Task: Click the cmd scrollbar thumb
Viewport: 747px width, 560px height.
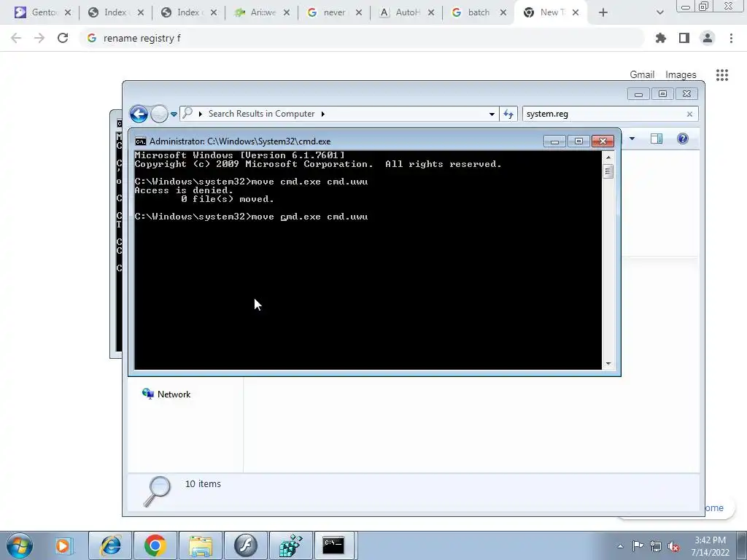Action: point(608,171)
